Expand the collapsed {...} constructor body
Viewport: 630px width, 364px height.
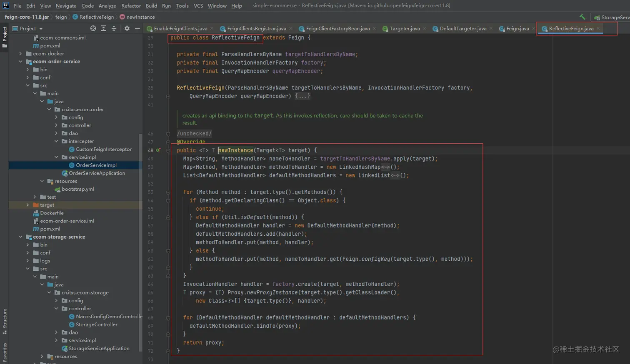(x=302, y=96)
